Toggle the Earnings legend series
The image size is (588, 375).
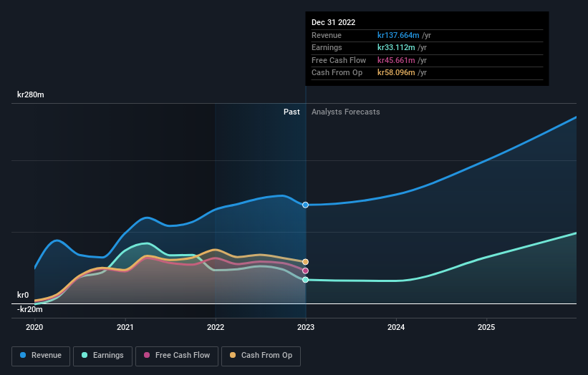pyautogui.click(x=102, y=356)
